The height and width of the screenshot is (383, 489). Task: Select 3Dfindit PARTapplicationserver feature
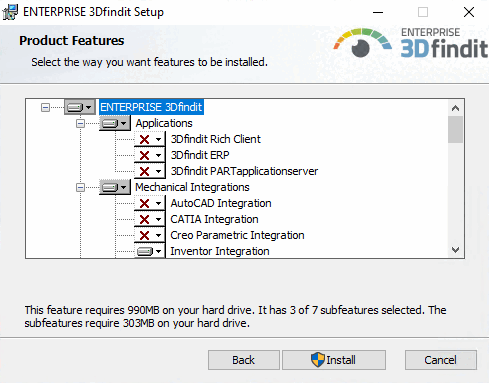tap(244, 171)
